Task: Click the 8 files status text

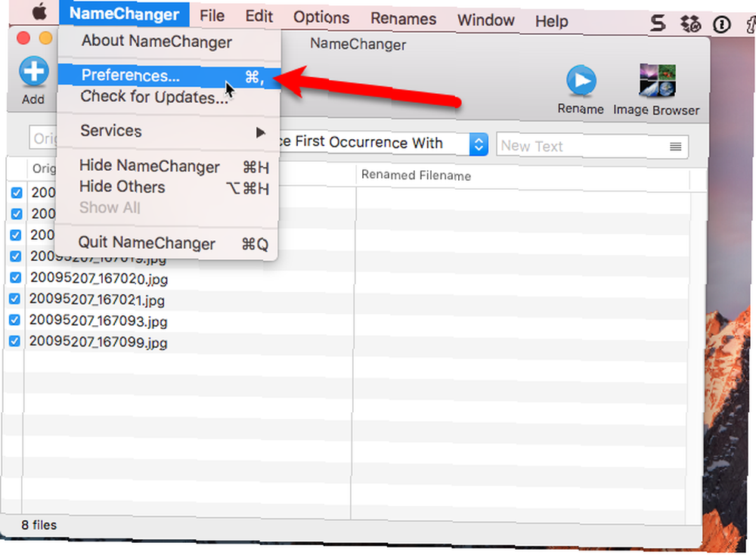Action: [39, 525]
